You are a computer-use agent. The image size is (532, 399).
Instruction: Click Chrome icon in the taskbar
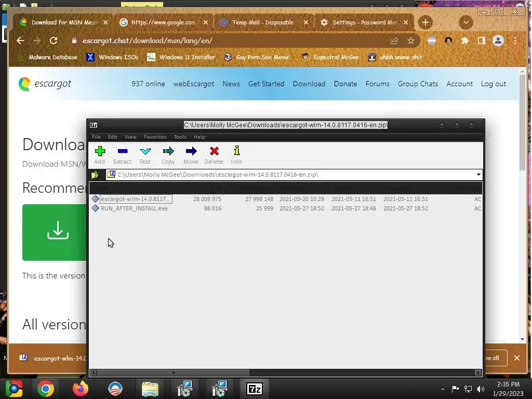click(46, 389)
